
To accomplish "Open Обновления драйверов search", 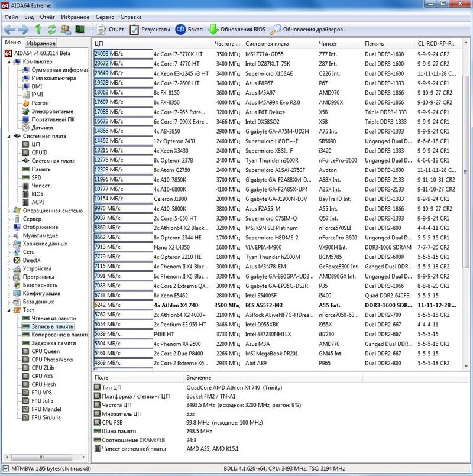I will [x=307, y=30].
